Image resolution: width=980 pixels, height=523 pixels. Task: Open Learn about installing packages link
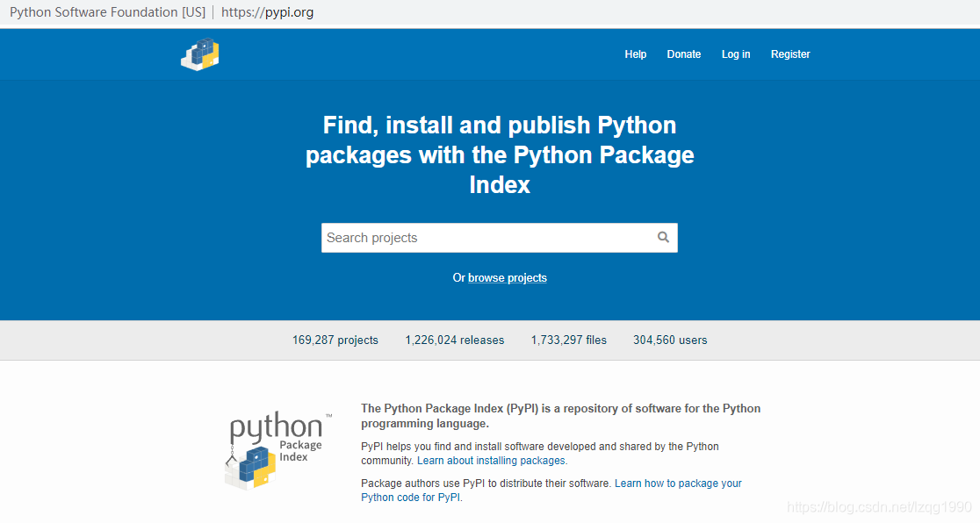pyautogui.click(x=492, y=461)
